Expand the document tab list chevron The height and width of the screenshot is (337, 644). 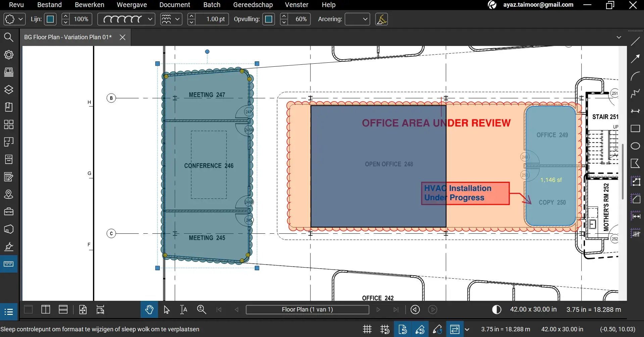click(x=619, y=37)
